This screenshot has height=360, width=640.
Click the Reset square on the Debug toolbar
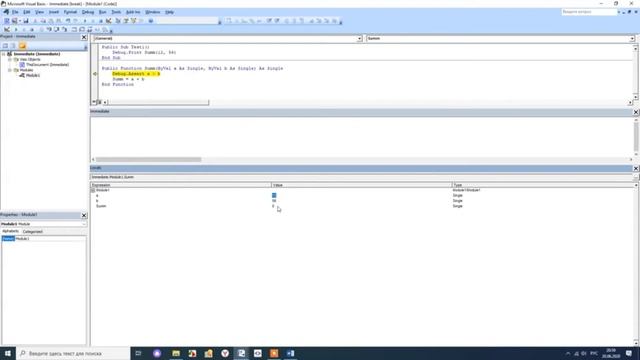(32, 29)
